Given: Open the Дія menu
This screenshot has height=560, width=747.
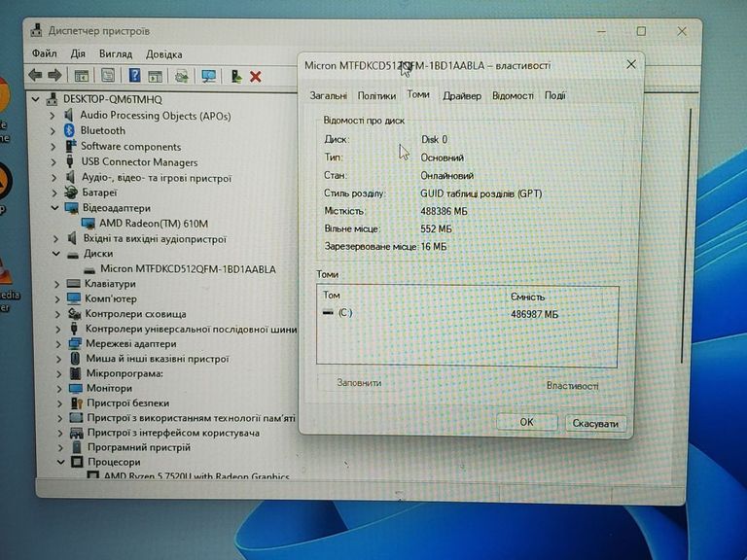Looking at the screenshot, I should (x=78, y=53).
